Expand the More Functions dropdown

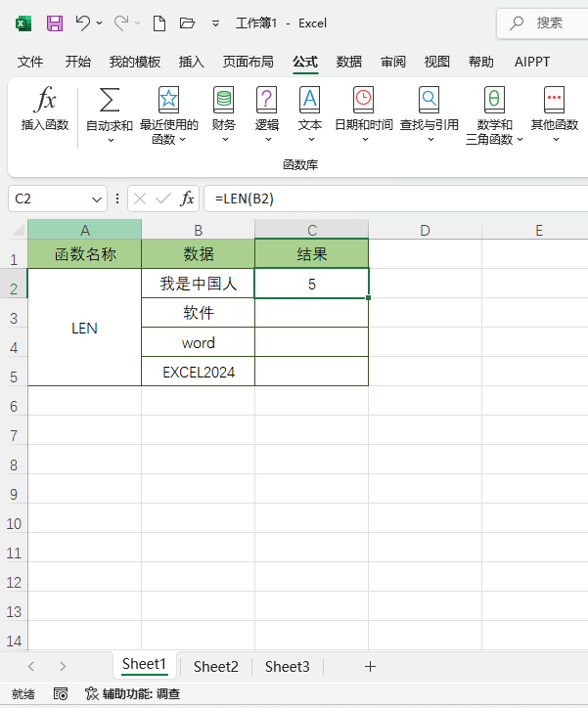pos(554,139)
